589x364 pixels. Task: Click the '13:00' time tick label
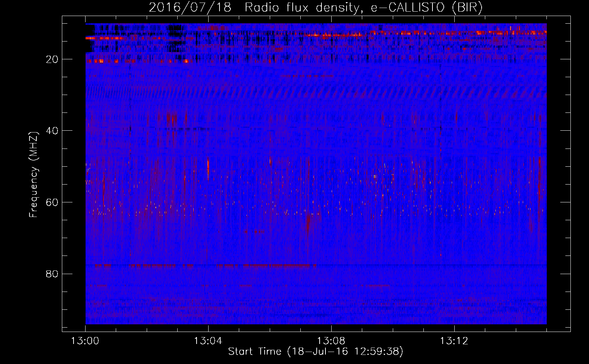85,341
